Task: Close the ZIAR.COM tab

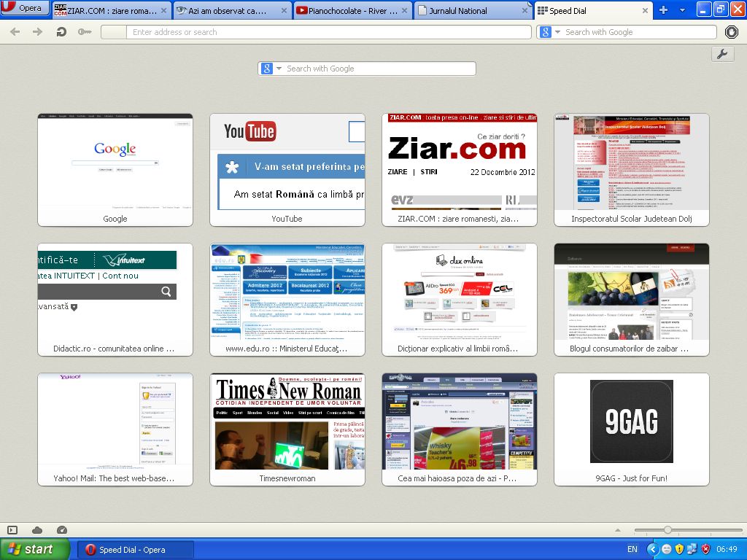Action: 163,10
